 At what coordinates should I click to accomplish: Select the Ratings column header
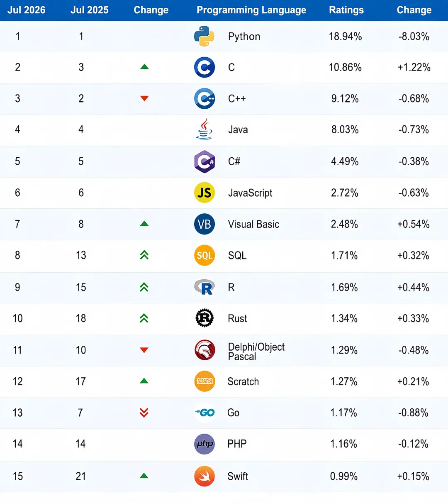[346, 10]
